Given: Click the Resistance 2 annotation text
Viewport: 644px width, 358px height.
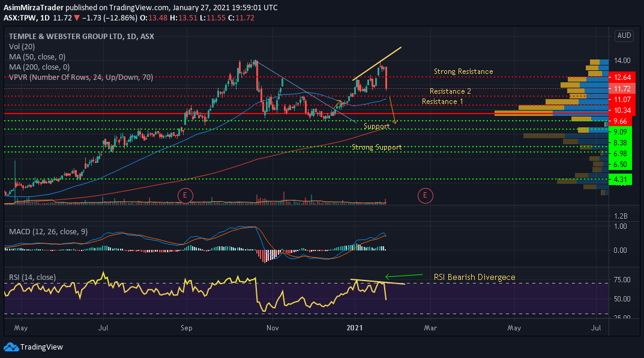Looking at the screenshot, I should [x=450, y=91].
